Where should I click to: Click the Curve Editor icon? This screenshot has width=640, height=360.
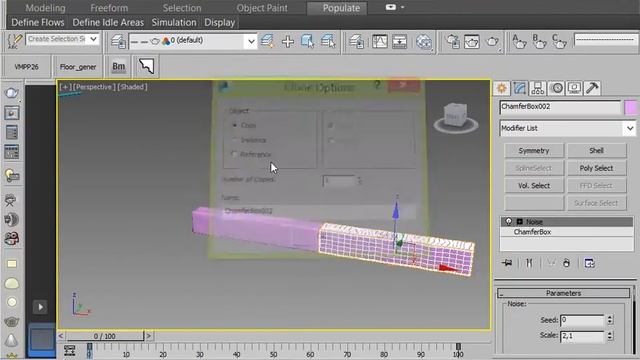(x=380, y=41)
